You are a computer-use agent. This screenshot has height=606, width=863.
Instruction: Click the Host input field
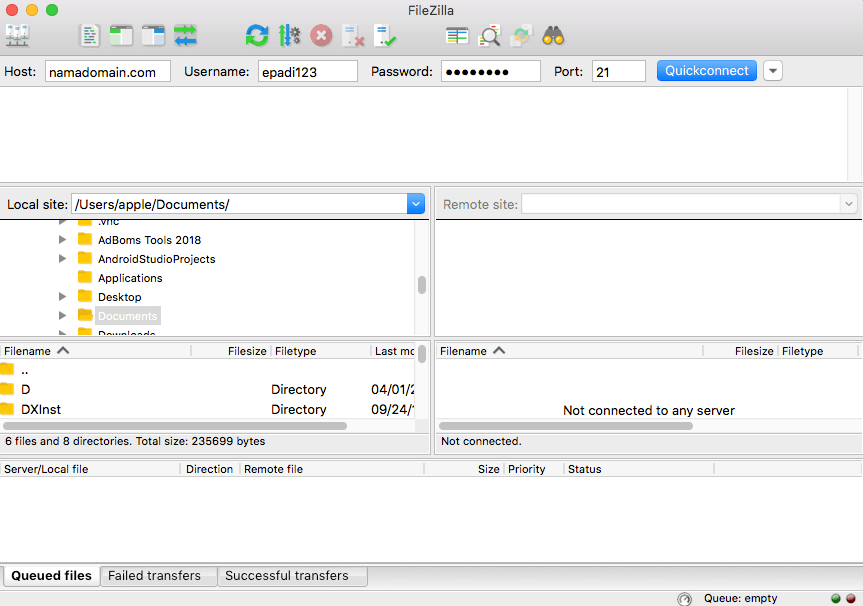click(107, 71)
